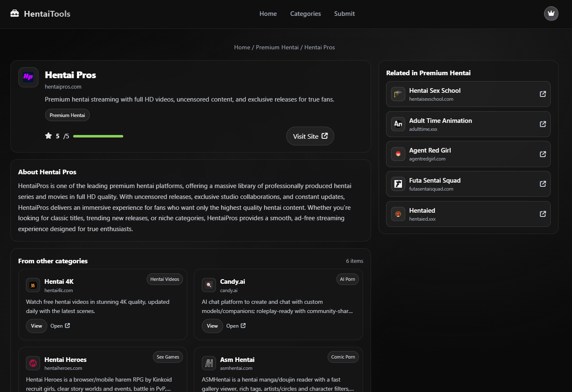Click the external link icon for Futa Sentai Squad
Viewport: 572px width, 392px height.
pyautogui.click(x=542, y=184)
